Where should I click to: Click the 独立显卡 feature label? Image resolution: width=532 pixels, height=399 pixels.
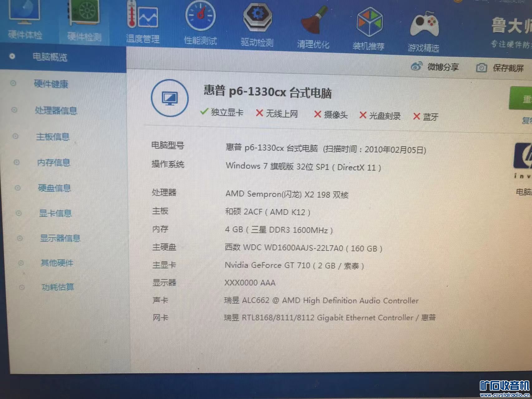point(227,112)
